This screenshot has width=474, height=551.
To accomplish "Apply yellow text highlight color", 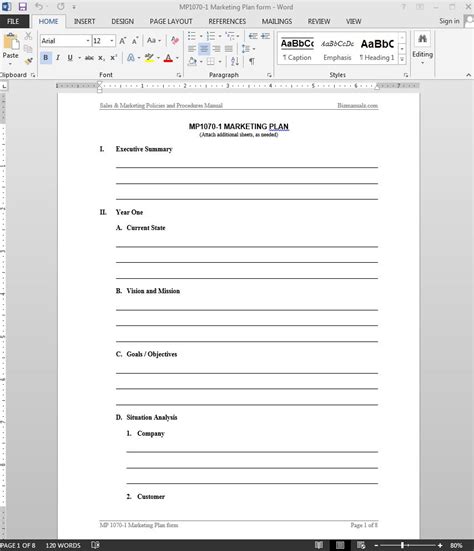I will (x=149, y=58).
